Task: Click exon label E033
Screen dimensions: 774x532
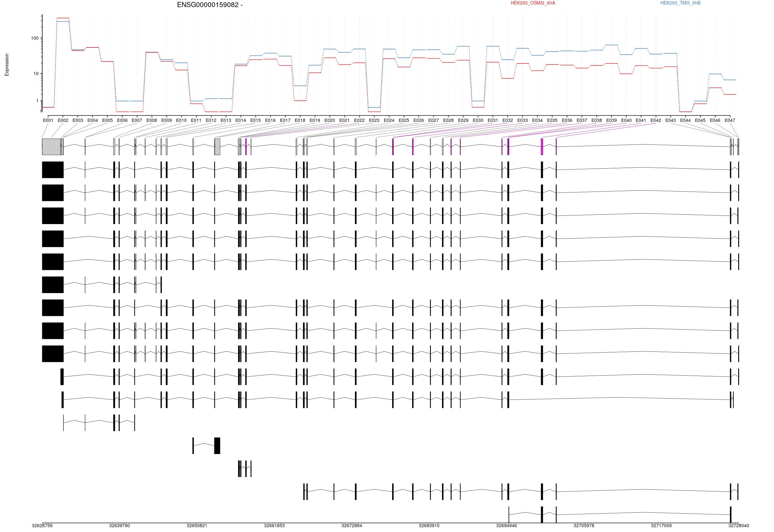Action: (x=523, y=120)
